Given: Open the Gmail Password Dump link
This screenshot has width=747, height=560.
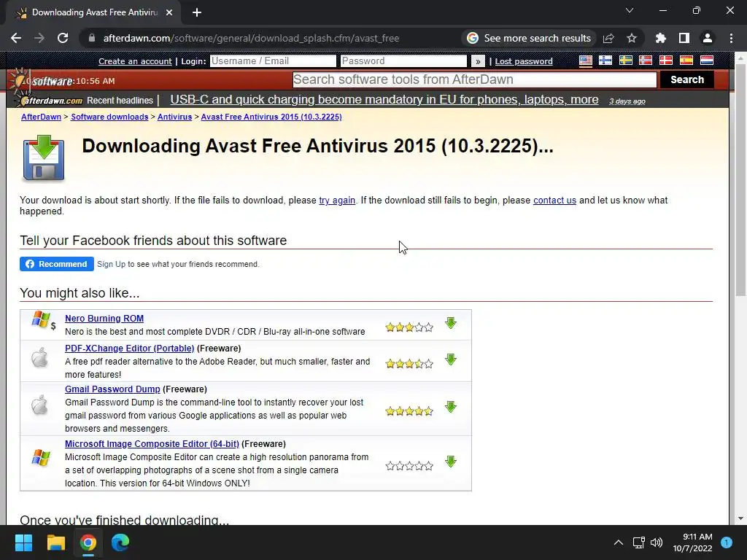Looking at the screenshot, I should click(112, 389).
